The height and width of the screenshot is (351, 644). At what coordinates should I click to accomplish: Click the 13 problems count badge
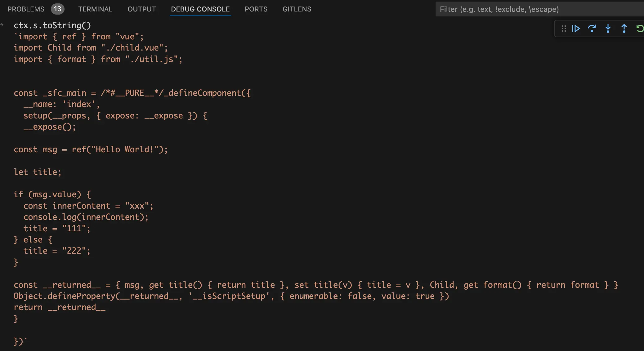[x=57, y=9]
